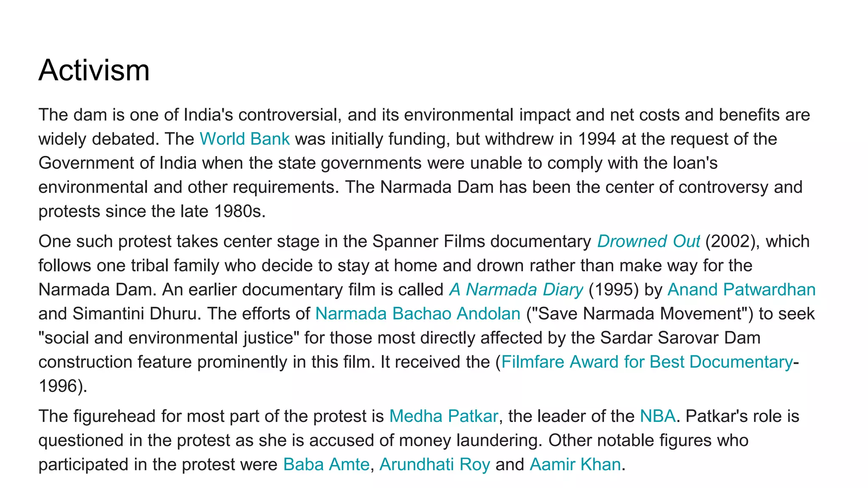Click on 'Simantini Dhuru' text

pos(135,314)
